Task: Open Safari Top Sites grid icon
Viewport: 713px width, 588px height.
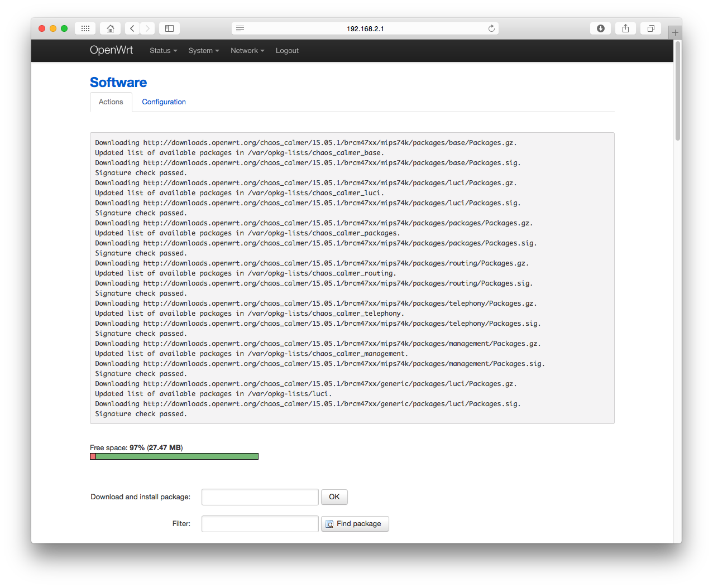Action: pyautogui.click(x=85, y=28)
